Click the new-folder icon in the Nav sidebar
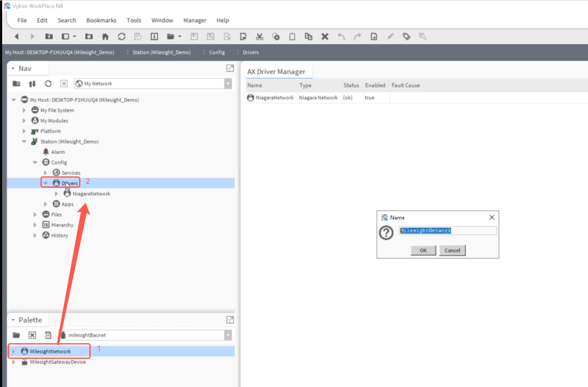Screen dimensions: 588x387 click(16, 84)
